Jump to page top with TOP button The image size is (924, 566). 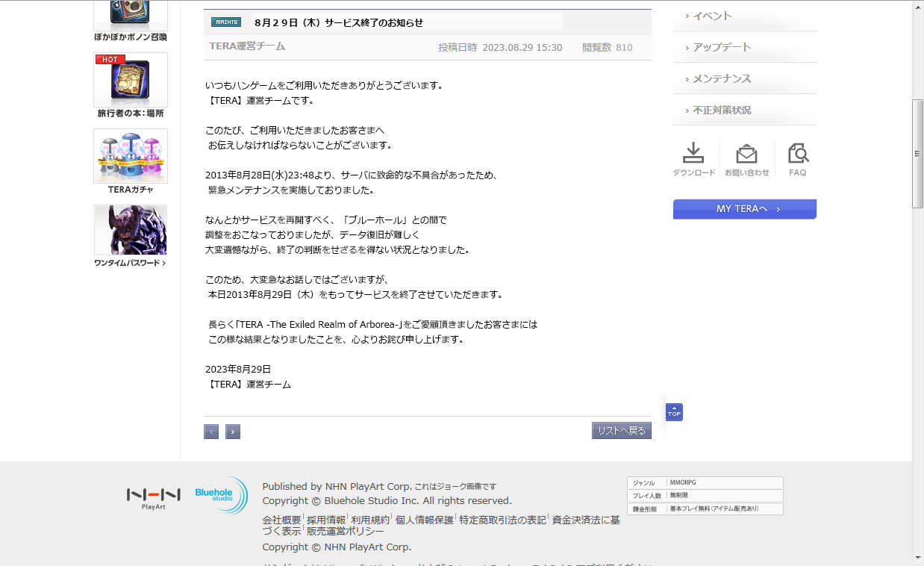674,412
